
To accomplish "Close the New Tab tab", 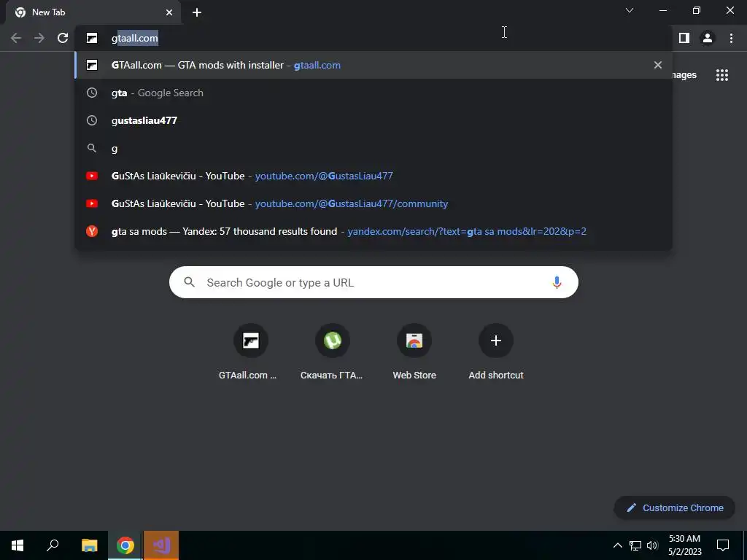I will (x=169, y=12).
